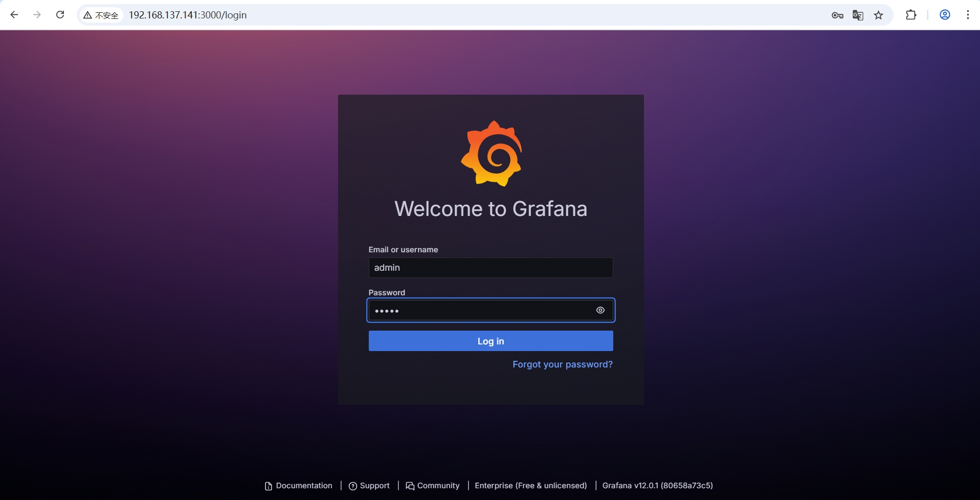The width and height of the screenshot is (980, 500).
Task: Open the browser profile avatar
Action: point(945,15)
